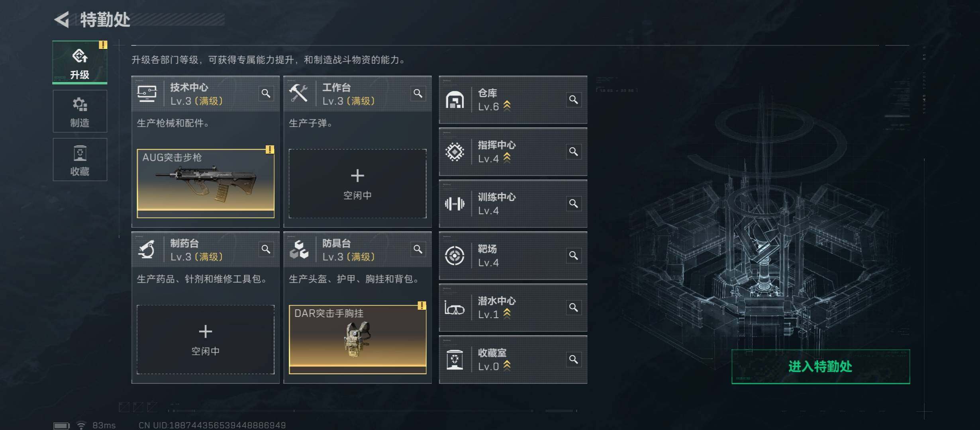Image resolution: width=980 pixels, height=430 pixels.
Task: Click the 防具台 magnifier icon
Action: pyautogui.click(x=418, y=249)
